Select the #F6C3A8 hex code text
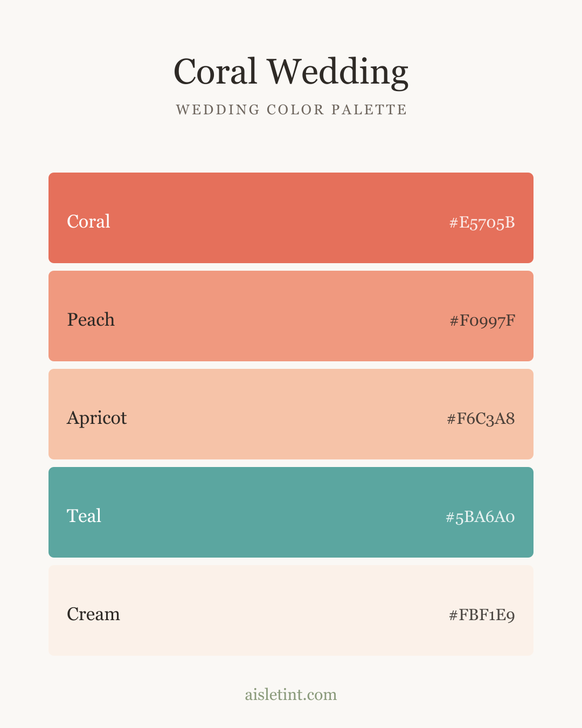Image resolution: width=582 pixels, height=728 pixels. pos(481,418)
